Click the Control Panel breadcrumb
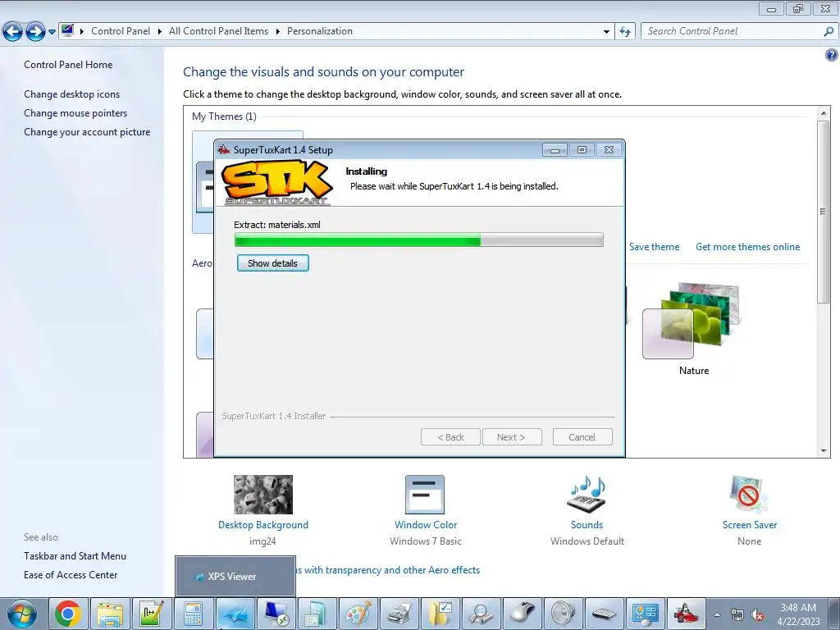This screenshot has width=840, height=630. click(121, 31)
